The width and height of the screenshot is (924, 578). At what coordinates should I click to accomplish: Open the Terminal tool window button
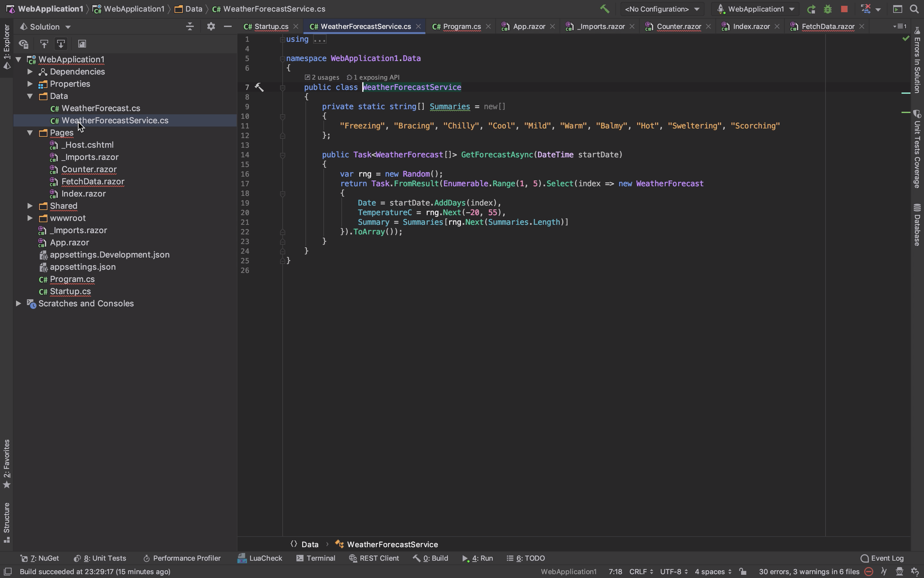pos(316,558)
